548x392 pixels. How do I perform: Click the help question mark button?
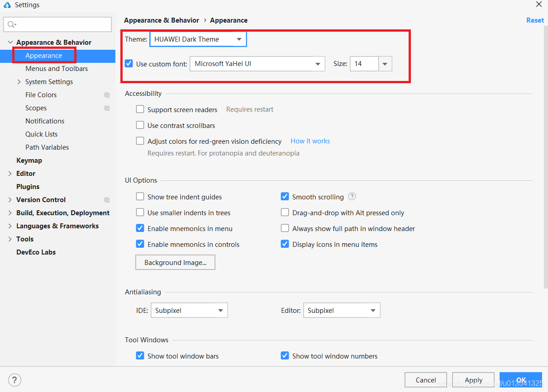(14, 380)
